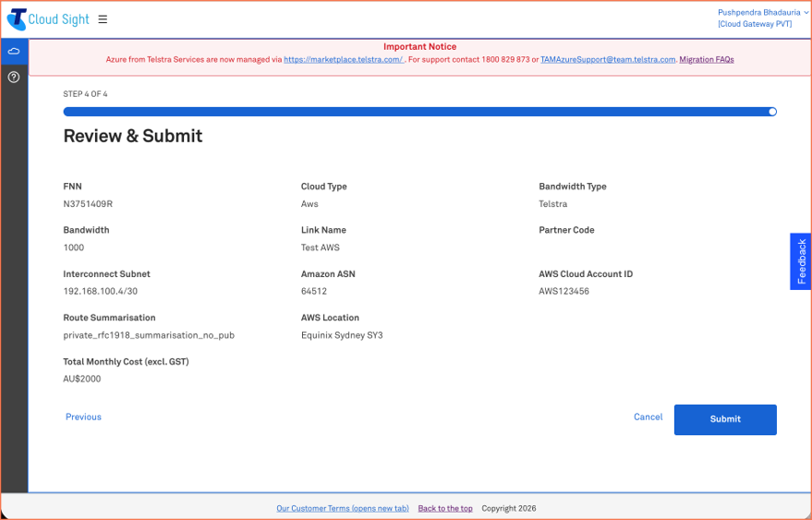
Task: Click the Interconnect Subnet value 192.168.100.4/30
Action: [101, 291]
